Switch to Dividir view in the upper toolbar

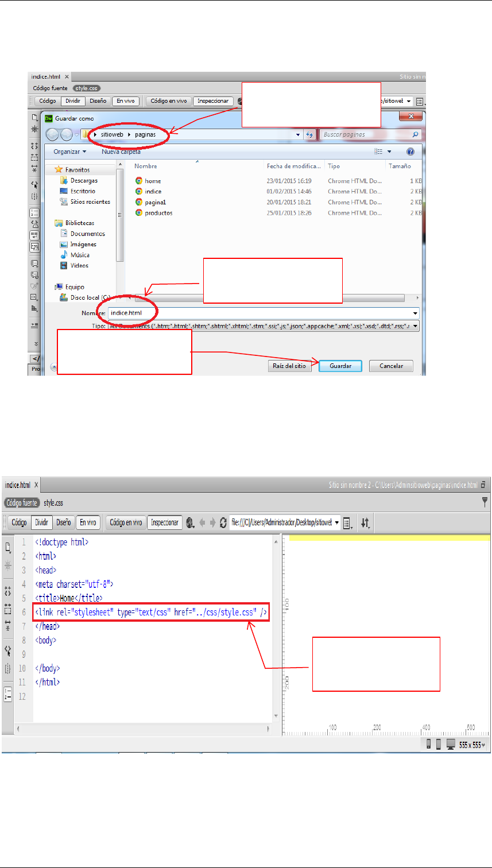pyautogui.click(x=73, y=101)
